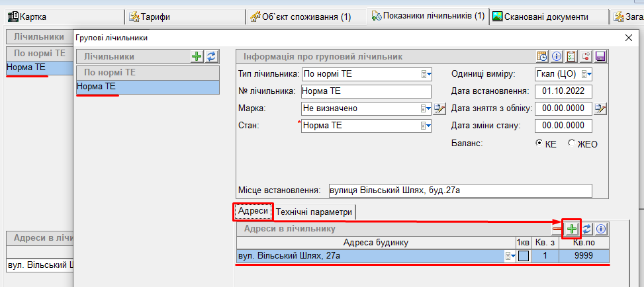Open the Одиниці виміру dropdown
This screenshot has height=287, width=644.
pos(586,73)
